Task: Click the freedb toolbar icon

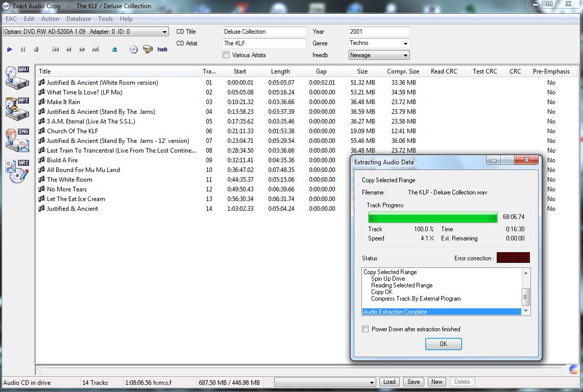Action: point(162,50)
